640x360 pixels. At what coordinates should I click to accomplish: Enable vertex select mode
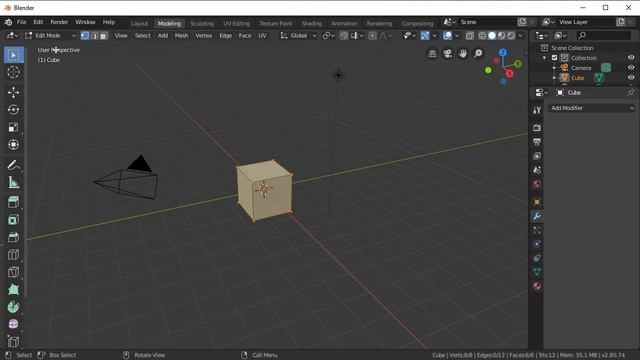pyautogui.click(x=85, y=36)
